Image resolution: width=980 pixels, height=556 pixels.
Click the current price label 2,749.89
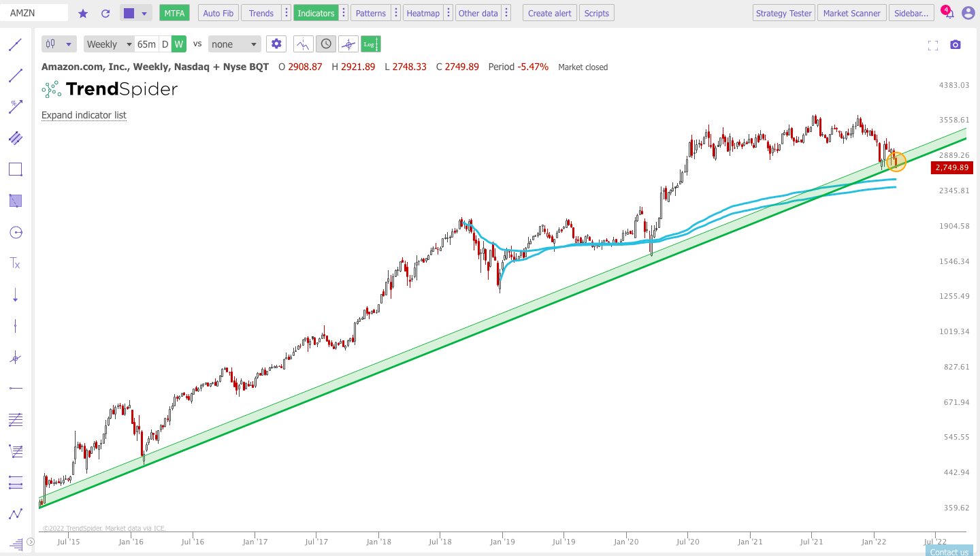click(x=952, y=167)
